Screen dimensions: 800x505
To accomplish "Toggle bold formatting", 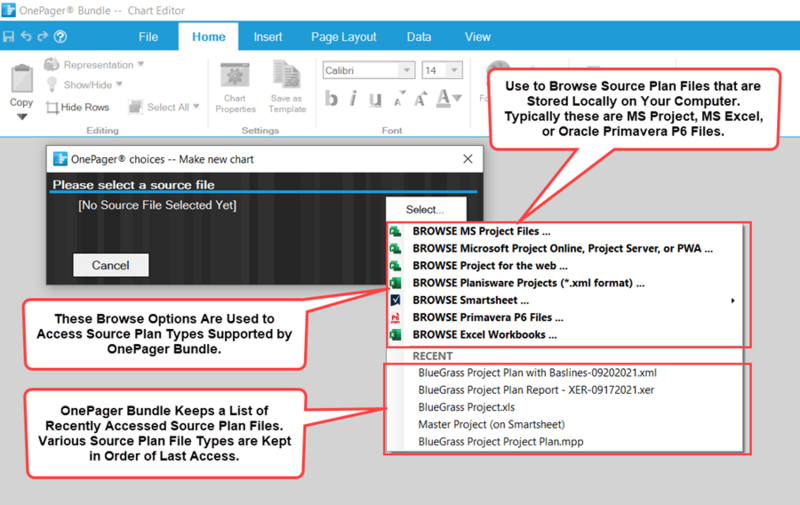I will point(331,98).
